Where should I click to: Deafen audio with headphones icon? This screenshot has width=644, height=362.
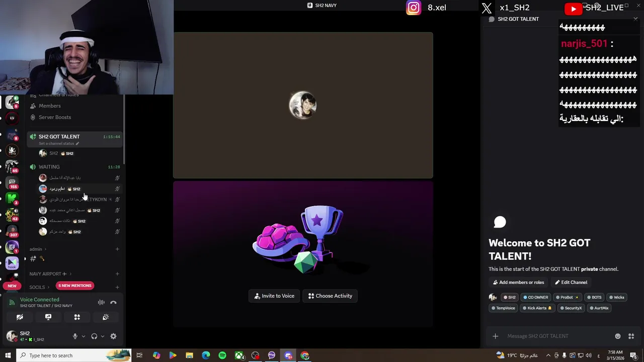click(x=94, y=336)
